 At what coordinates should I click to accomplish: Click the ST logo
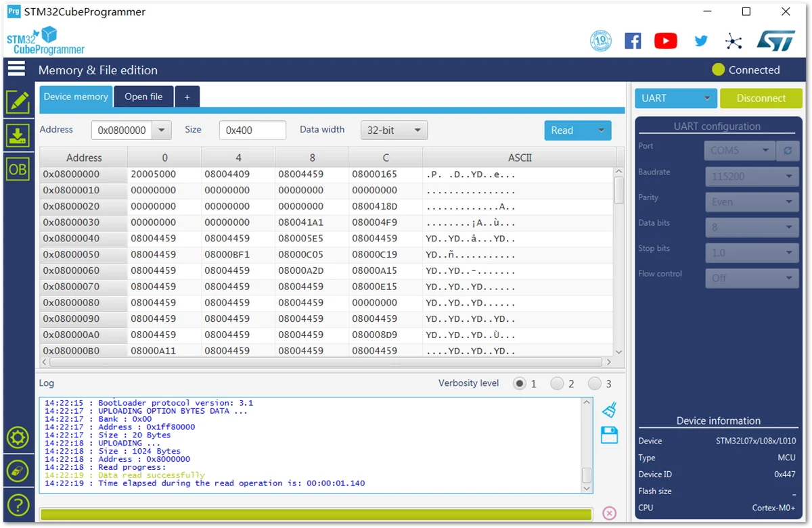click(775, 41)
